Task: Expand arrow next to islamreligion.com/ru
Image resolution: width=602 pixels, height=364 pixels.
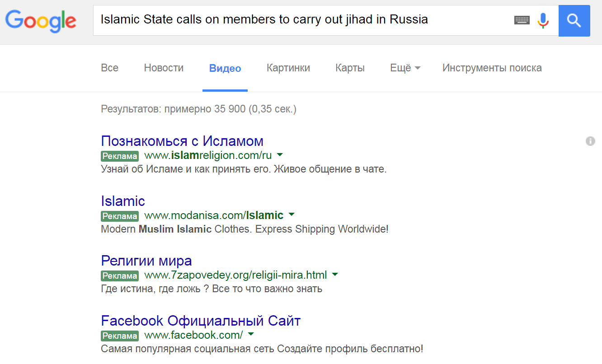Action: point(280,155)
